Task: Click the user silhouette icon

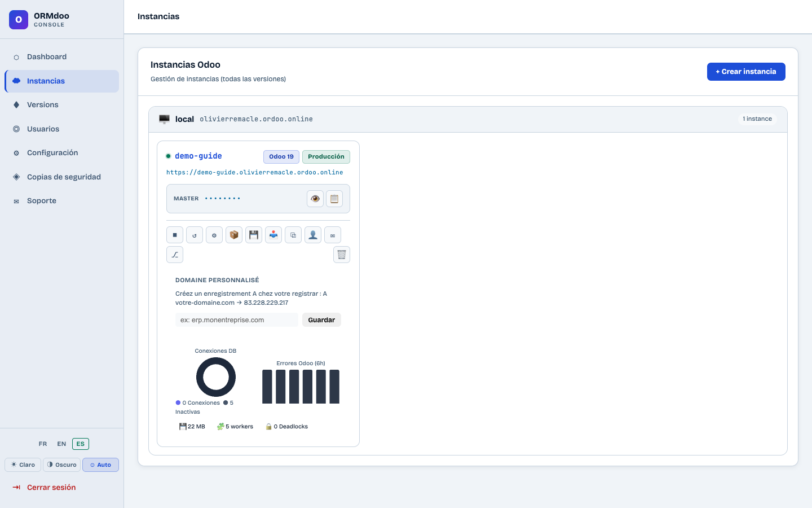Action: (313, 235)
